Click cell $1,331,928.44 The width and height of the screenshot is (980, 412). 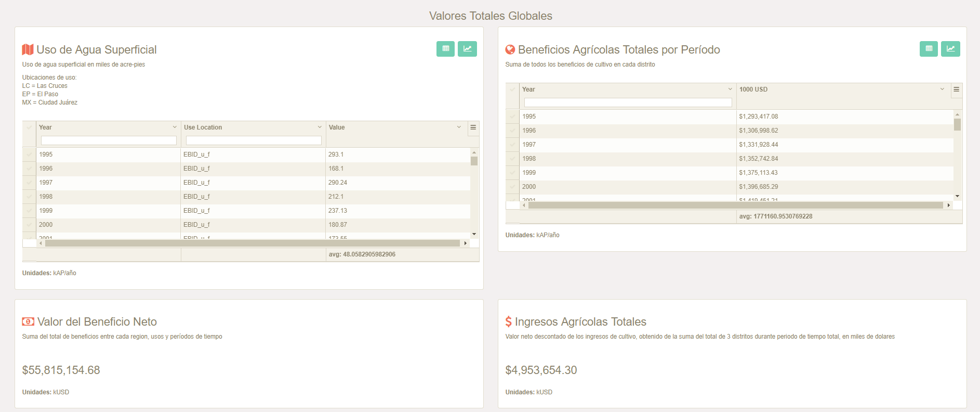845,145
